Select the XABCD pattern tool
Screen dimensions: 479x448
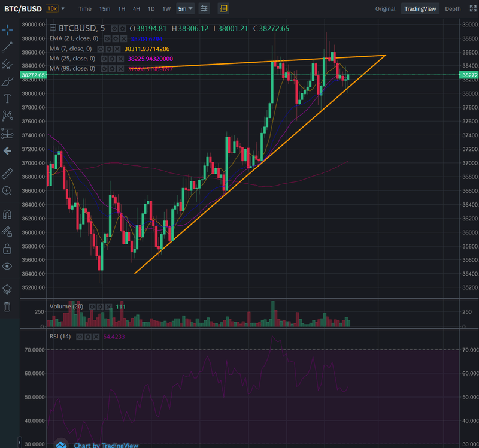[x=7, y=116]
